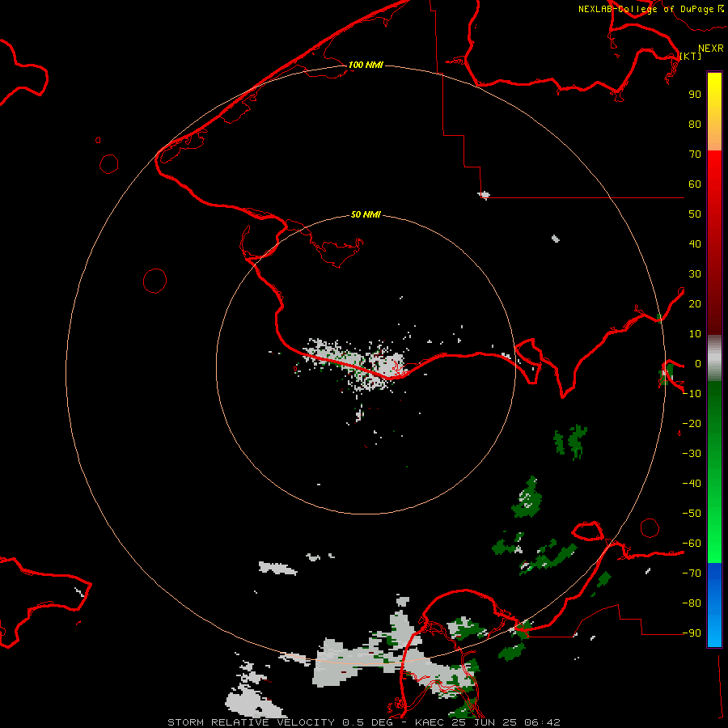This screenshot has height=728, width=728.
Task: Click the positive 60 colorbar tick label
Action: click(x=695, y=184)
